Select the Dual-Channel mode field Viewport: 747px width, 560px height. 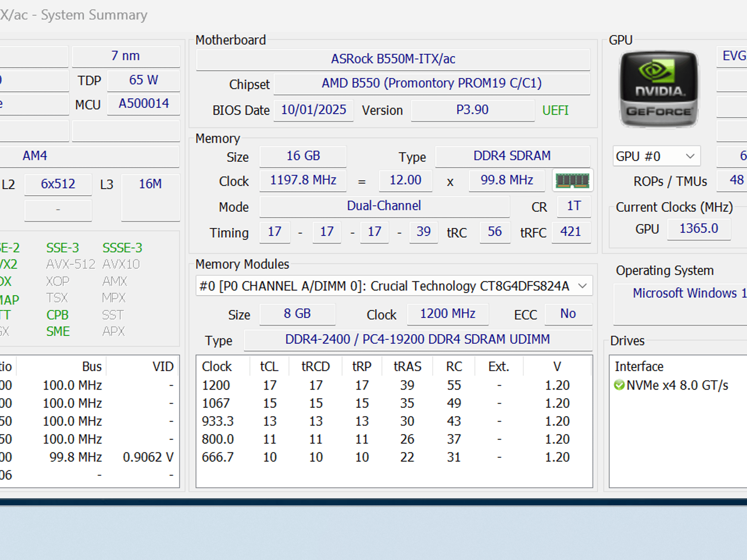pyautogui.click(x=384, y=206)
